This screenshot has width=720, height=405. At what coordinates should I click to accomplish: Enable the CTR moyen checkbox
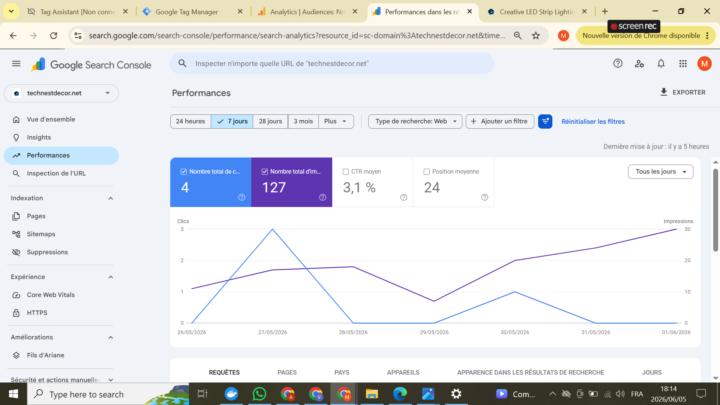(345, 172)
